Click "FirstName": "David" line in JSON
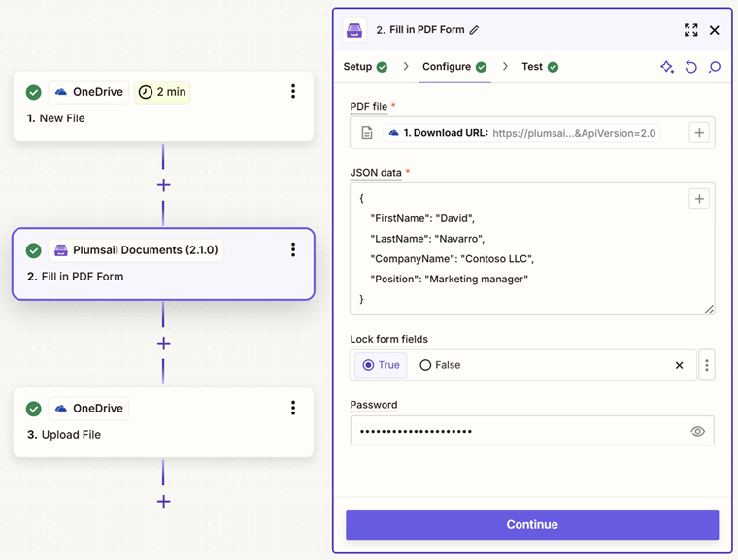Image resolution: width=738 pixels, height=560 pixels. 422,218
